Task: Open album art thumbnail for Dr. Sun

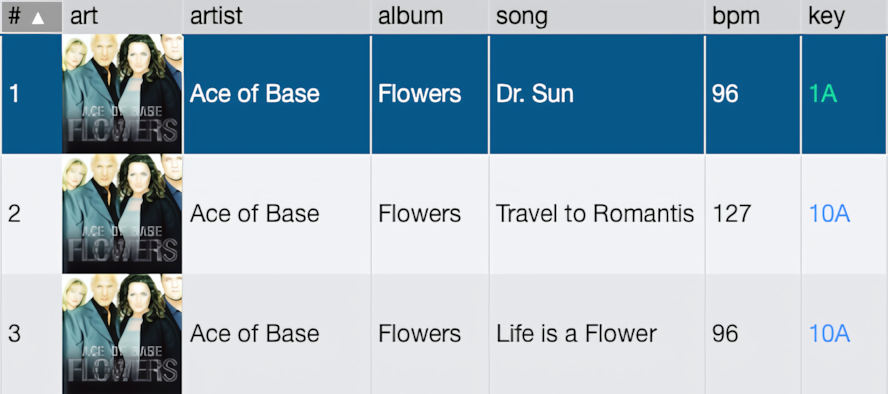Action: 122,94
